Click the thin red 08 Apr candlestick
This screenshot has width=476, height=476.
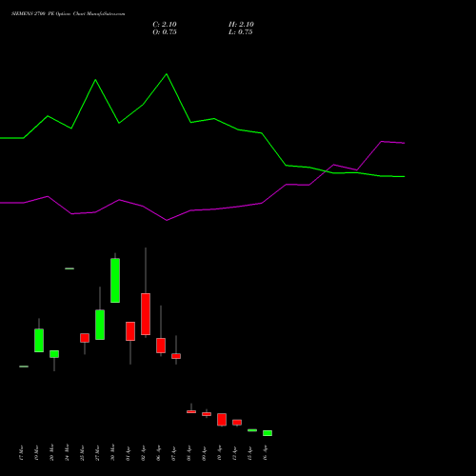coord(191,411)
